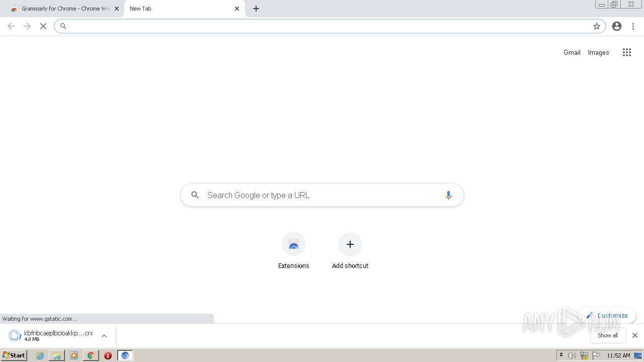The width and height of the screenshot is (644, 362).
Task: Launch Internet Explorer from taskbar
Action: (40, 355)
